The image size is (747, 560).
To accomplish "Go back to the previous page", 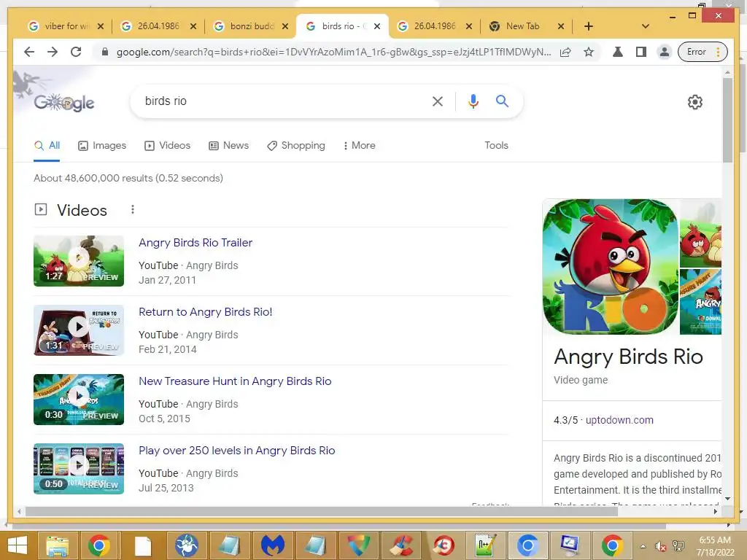I will [29, 52].
